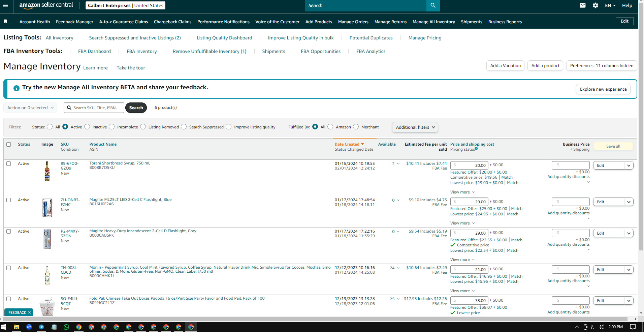Click the horizontal scrollbar at page bottom
Screen dimensions: 644x332
point(315,319)
